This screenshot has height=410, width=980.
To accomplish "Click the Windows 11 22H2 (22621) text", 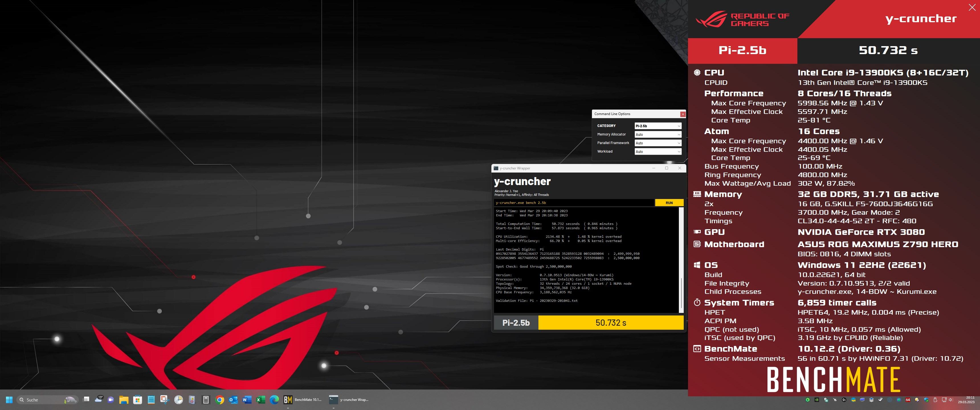I will 862,265.
